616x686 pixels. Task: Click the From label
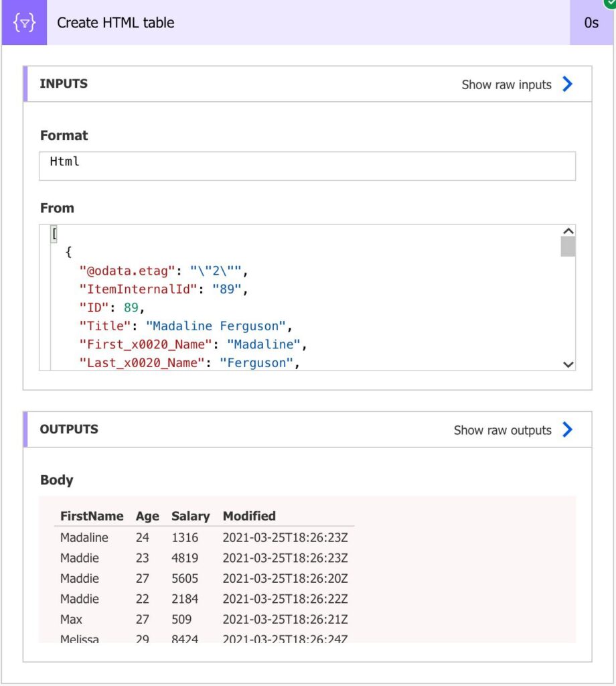tap(57, 208)
